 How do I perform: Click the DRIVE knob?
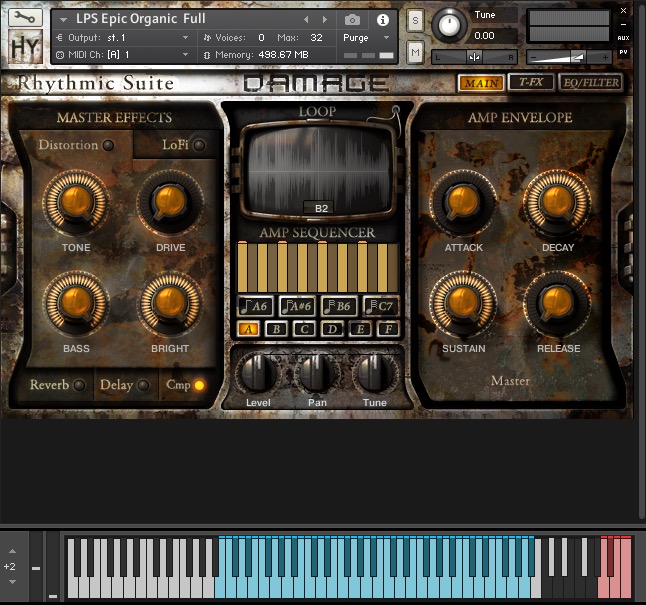[170, 203]
